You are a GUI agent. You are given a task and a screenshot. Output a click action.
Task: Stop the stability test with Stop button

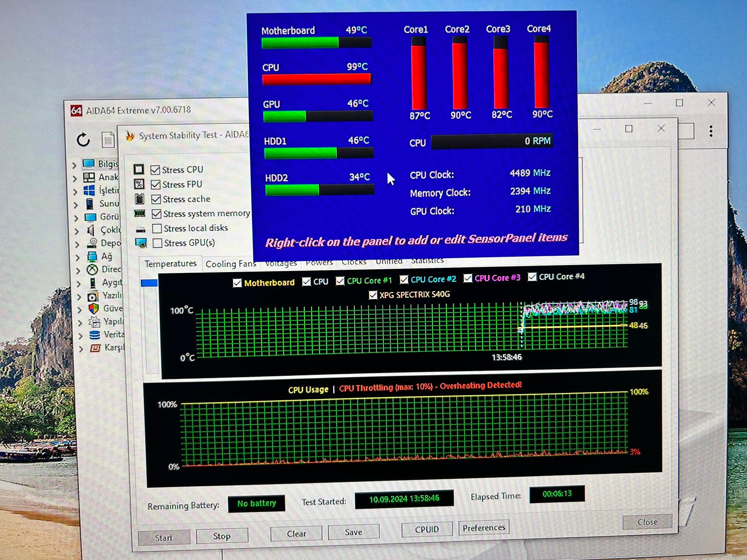(222, 536)
